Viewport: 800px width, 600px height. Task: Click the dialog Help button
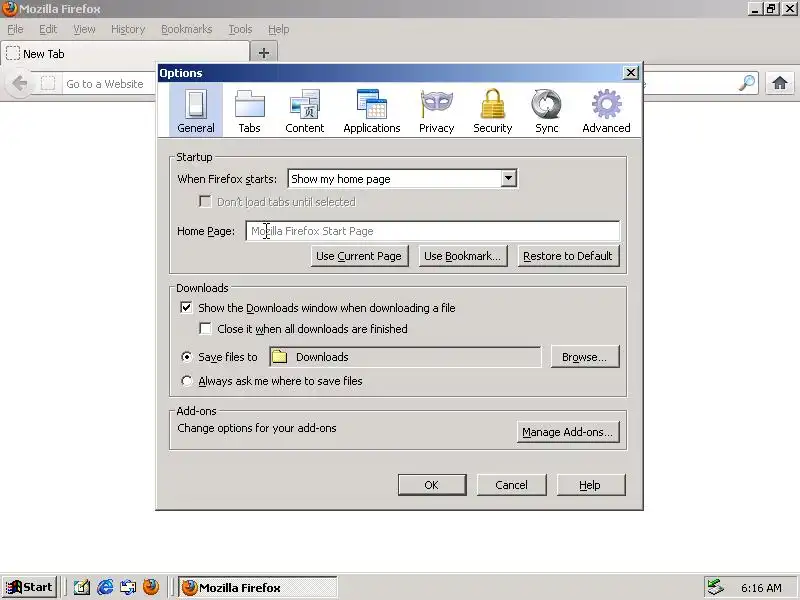(x=591, y=485)
